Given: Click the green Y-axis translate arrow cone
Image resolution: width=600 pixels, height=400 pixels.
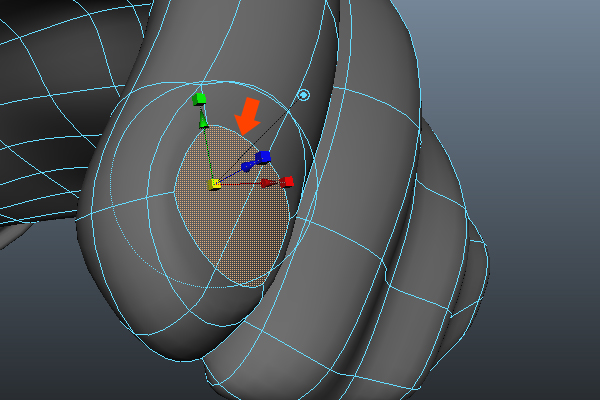Looking at the screenshot, I should click(203, 119).
